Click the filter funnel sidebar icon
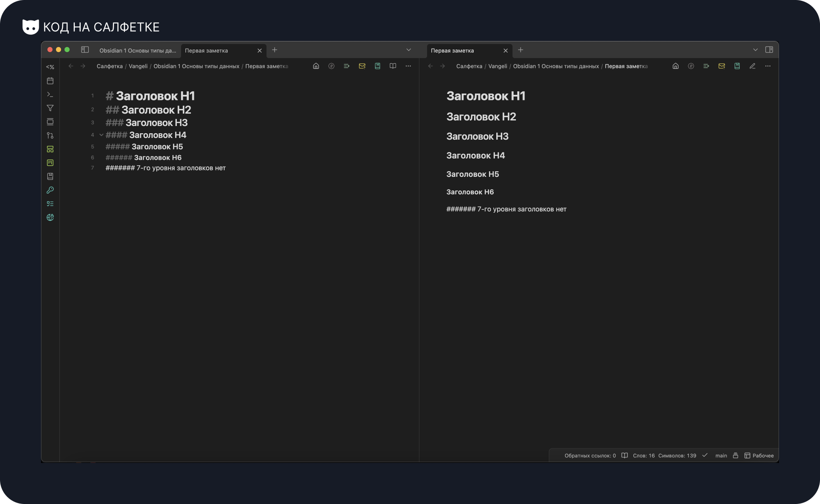The width and height of the screenshot is (820, 504). pos(50,108)
